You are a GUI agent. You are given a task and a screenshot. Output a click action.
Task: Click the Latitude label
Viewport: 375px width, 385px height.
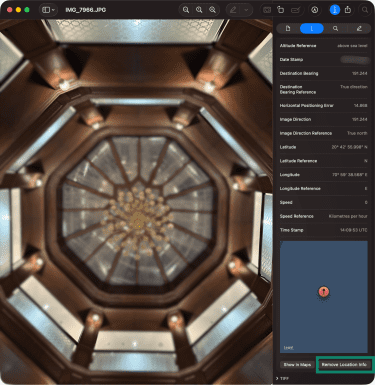[288, 147]
